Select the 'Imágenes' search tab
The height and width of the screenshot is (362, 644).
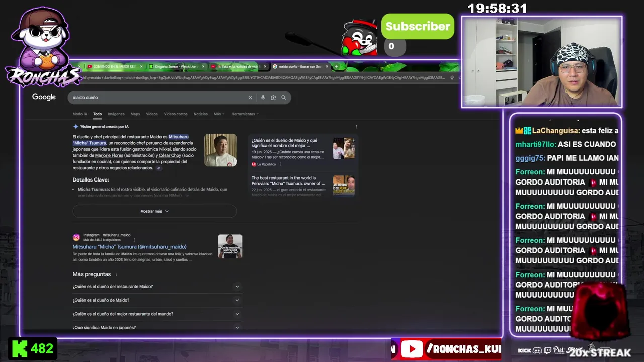116,114
